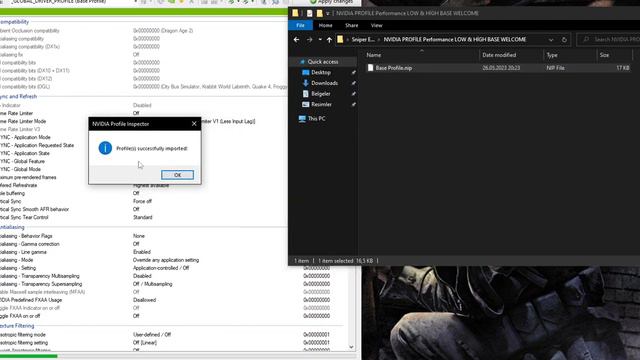This screenshot has width=640, height=360.
Task: Click the scroll down arrow in Profile Inspector
Action: click(351, 347)
